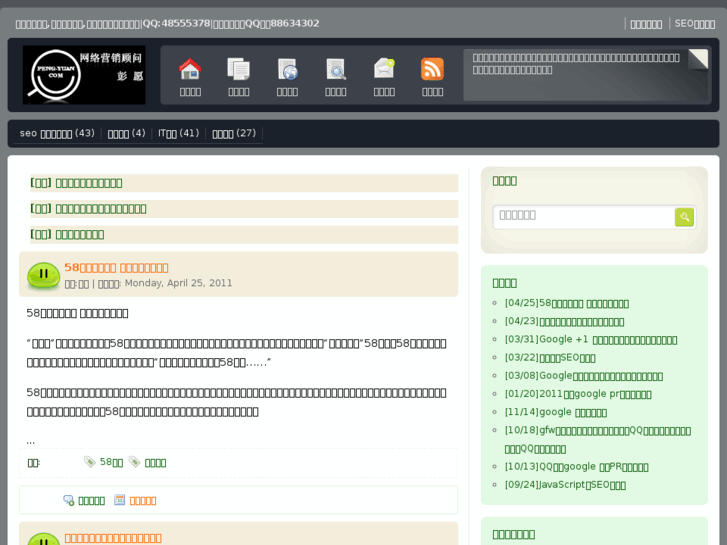Open sidebar entry [03/08] starting with Google
The width and height of the screenshot is (727, 545).
(x=584, y=376)
